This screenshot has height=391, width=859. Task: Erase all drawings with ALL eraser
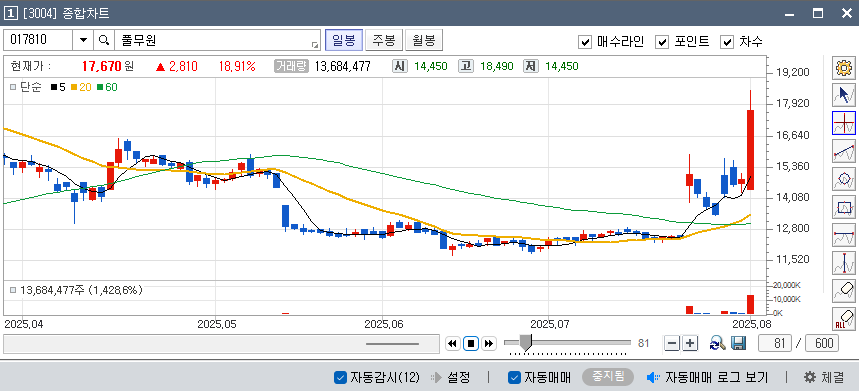tap(844, 318)
